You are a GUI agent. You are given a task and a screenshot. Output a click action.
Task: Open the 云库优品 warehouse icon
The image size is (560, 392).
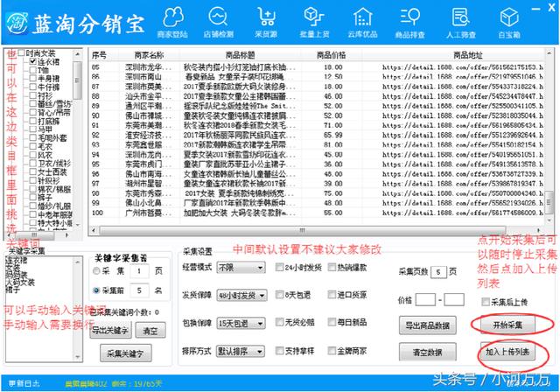pyautogui.click(x=362, y=22)
